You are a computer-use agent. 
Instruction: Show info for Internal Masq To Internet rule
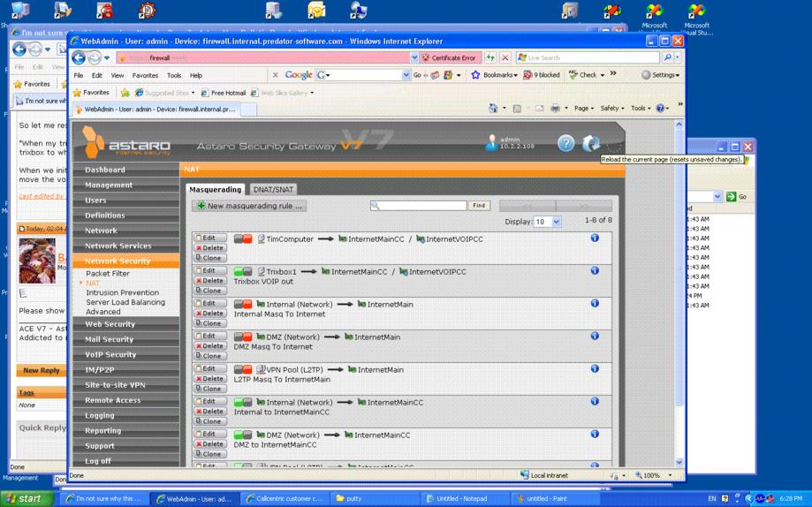(595, 303)
